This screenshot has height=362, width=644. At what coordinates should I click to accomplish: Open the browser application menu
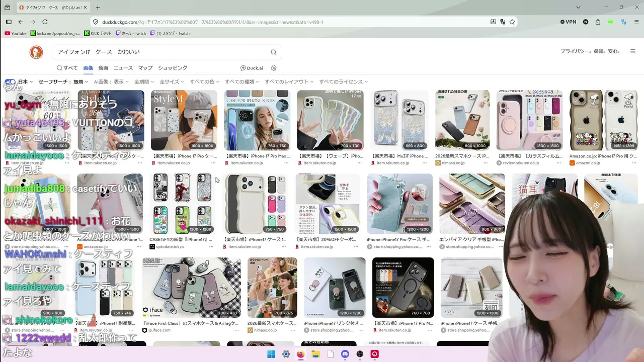point(635,22)
